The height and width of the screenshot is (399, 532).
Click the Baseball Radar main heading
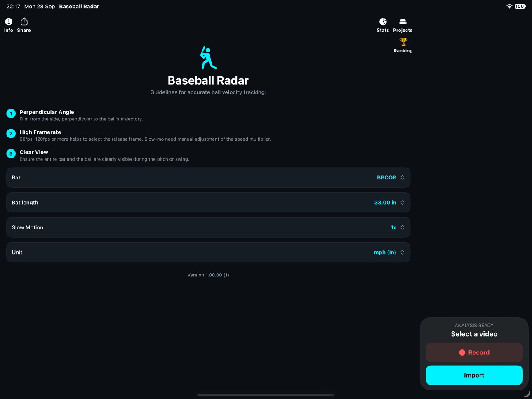click(208, 80)
